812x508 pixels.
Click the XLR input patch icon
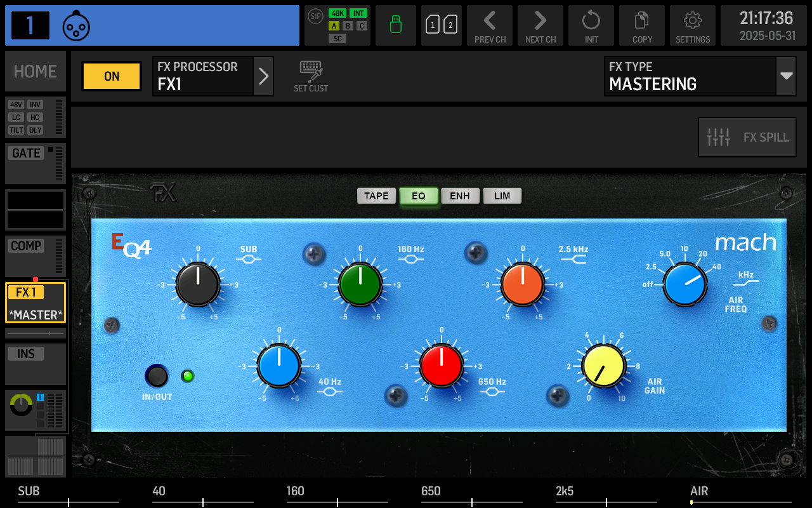[76, 25]
